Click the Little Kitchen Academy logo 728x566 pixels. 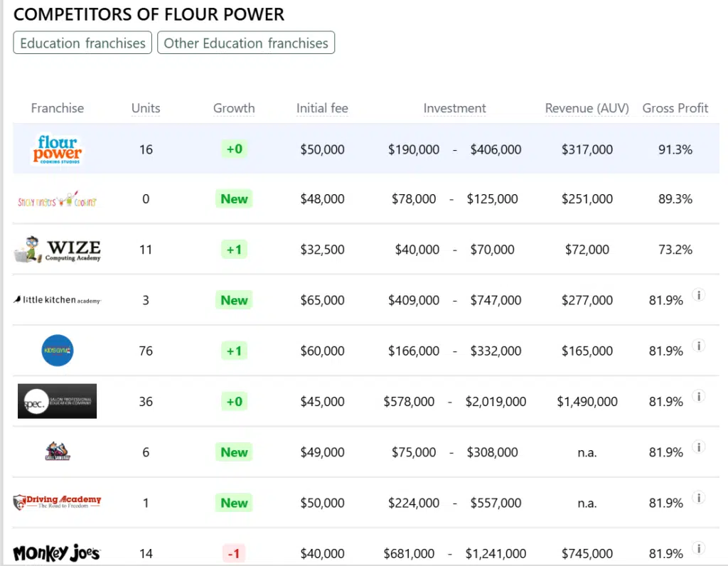[x=57, y=300]
